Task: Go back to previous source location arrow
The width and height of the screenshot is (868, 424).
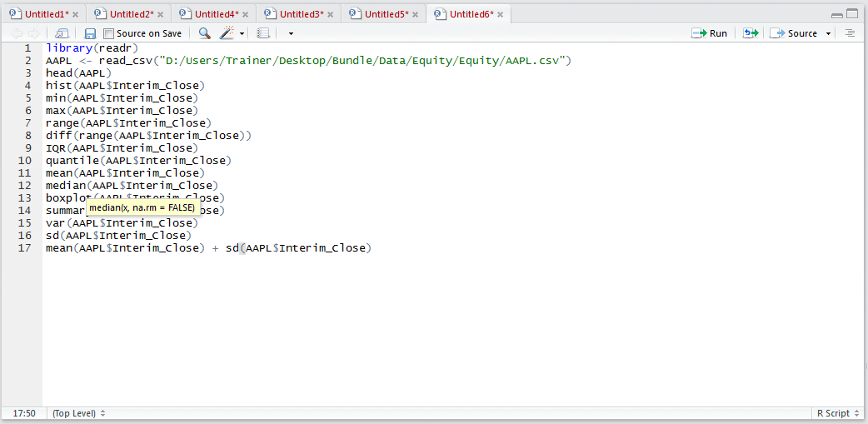Action: (x=17, y=34)
